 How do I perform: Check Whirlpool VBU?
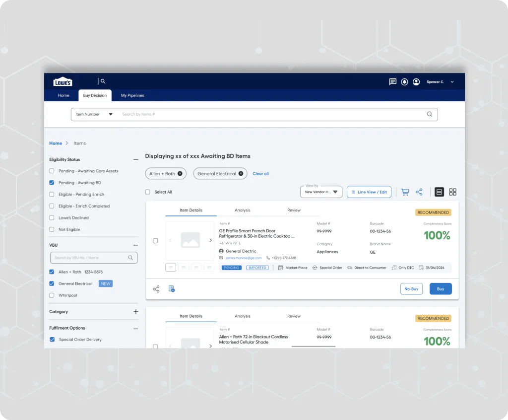pos(52,295)
